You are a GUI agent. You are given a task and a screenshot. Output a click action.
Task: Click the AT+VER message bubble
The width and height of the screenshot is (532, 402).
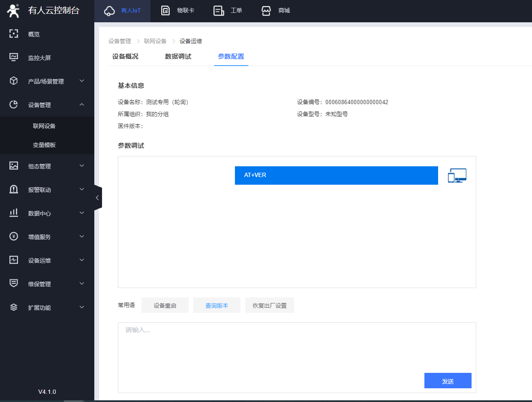(337, 175)
